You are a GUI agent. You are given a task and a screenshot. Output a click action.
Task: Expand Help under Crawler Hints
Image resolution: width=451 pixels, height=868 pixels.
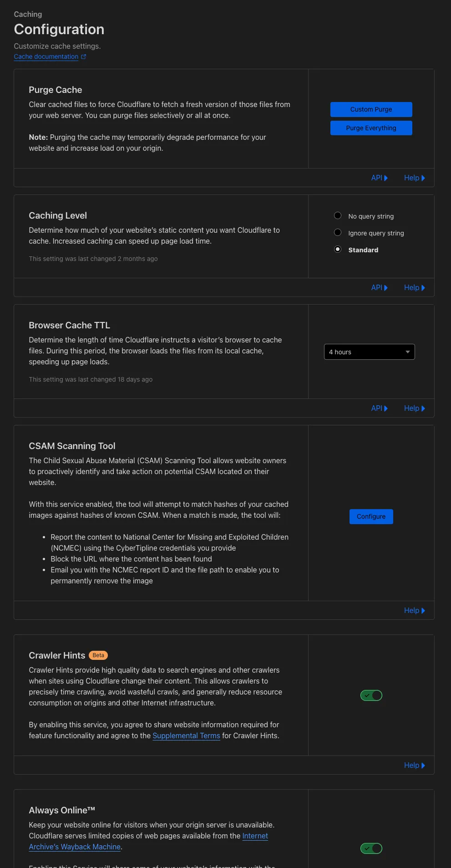pos(414,766)
